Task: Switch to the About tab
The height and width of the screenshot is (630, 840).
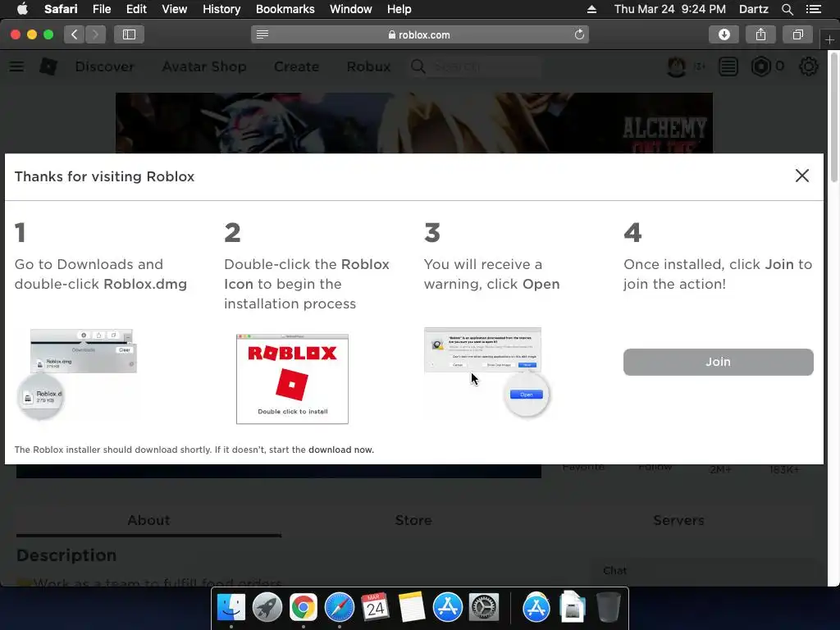Action: (x=148, y=520)
